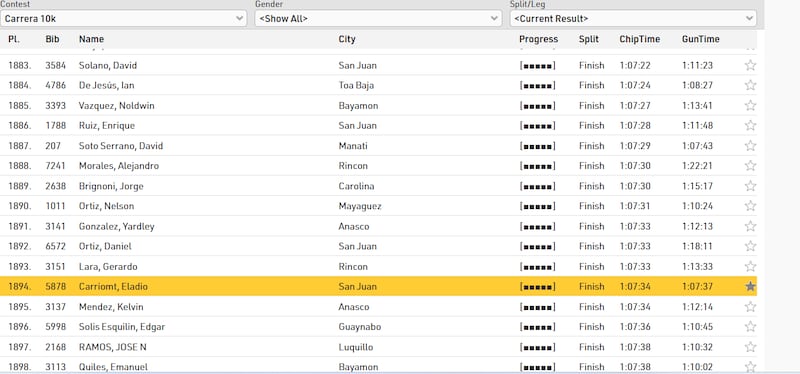Screen dimensions: 800x374
Task: Click the Progress column header
Action: click(538, 39)
